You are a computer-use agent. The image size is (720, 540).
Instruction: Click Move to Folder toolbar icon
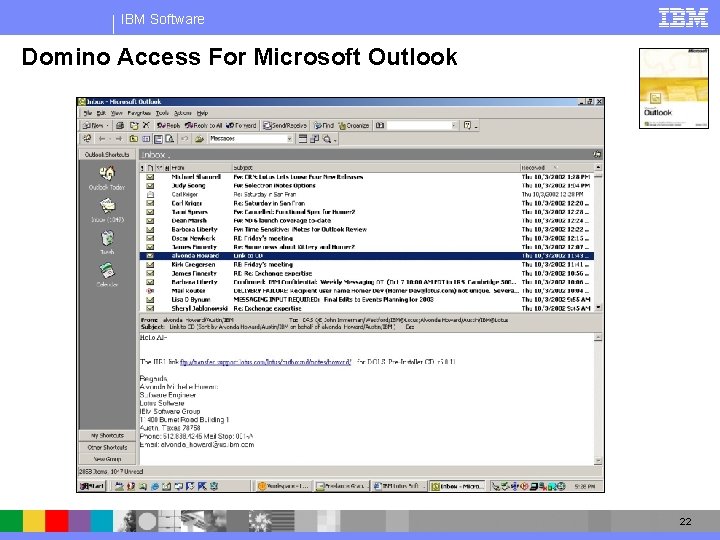134,125
